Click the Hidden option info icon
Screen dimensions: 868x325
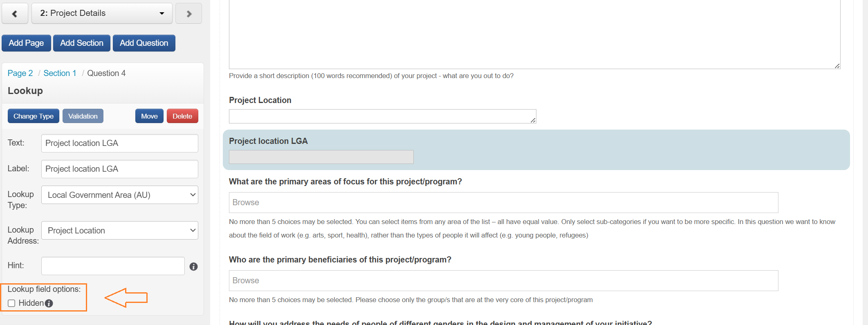tap(49, 303)
